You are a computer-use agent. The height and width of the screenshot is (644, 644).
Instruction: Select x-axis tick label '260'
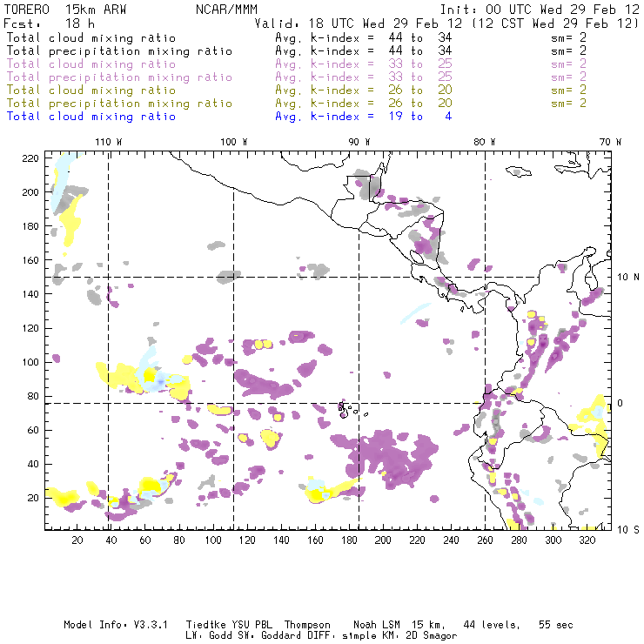tap(485, 540)
